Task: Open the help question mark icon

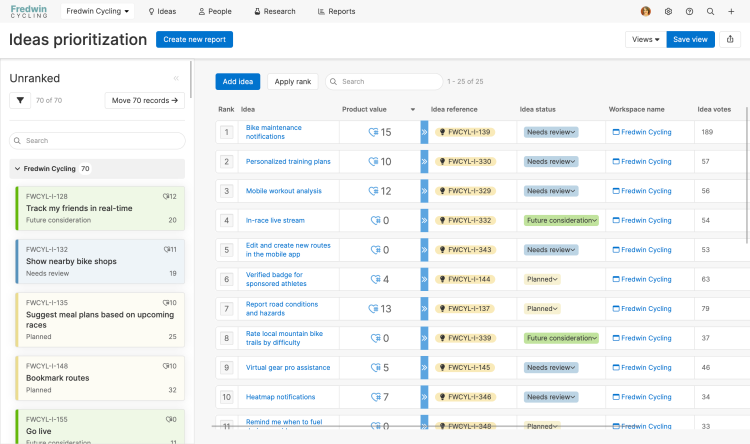Action: 689,12
